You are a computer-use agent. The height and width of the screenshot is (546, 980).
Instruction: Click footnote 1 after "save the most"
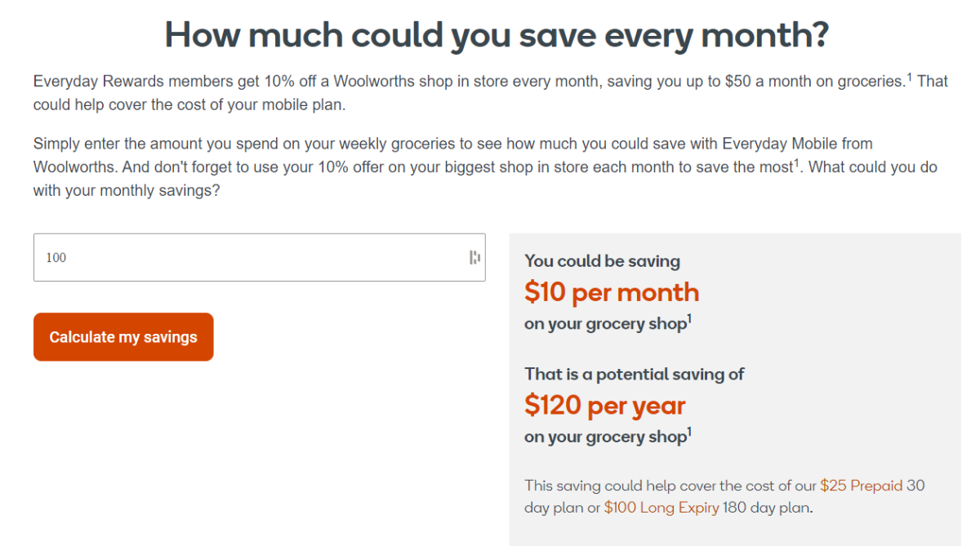(797, 162)
